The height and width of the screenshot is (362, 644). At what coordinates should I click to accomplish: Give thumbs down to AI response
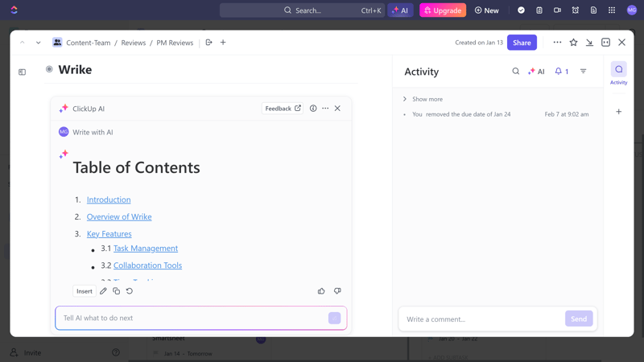(x=337, y=291)
